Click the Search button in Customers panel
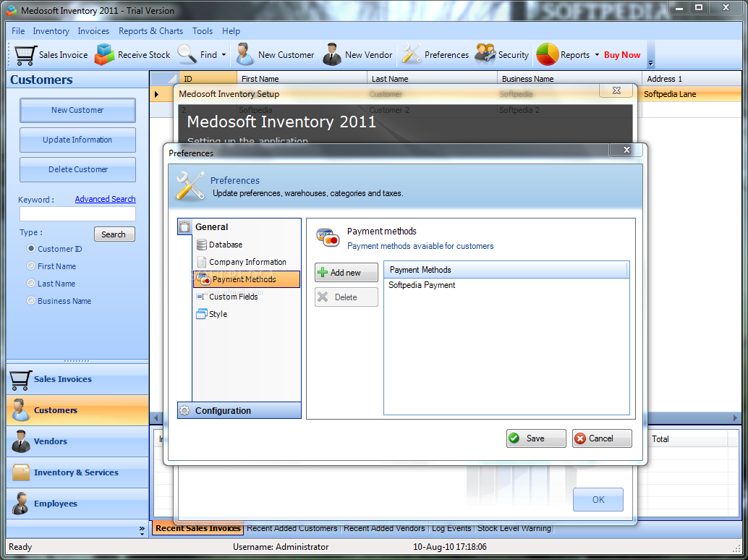 [114, 234]
